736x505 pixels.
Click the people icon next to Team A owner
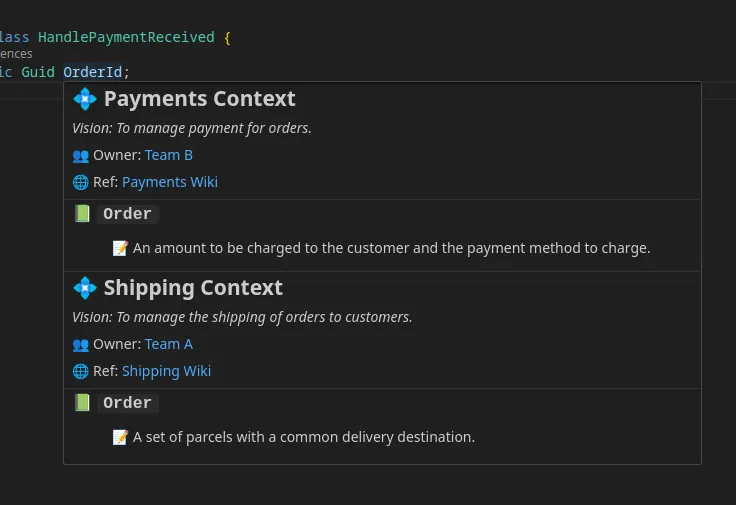(x=81, y=345)
